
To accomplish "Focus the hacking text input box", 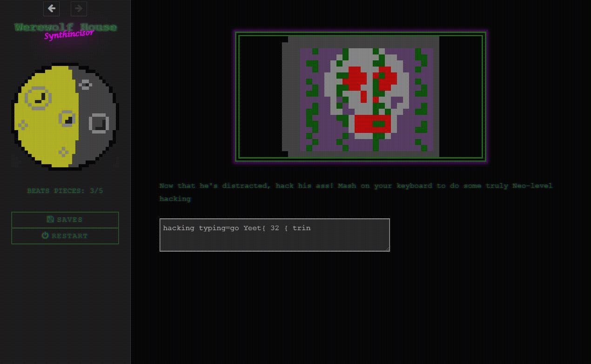I will click(x=275, y=235).
